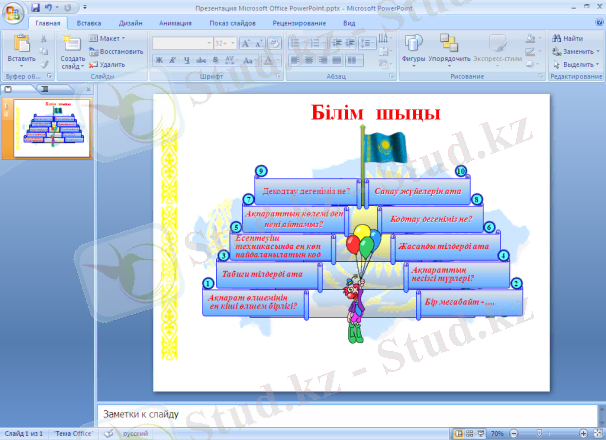The image size is (606, 440).
Task: Toggle bold text formatting
Action: click(x=159, y=60)
